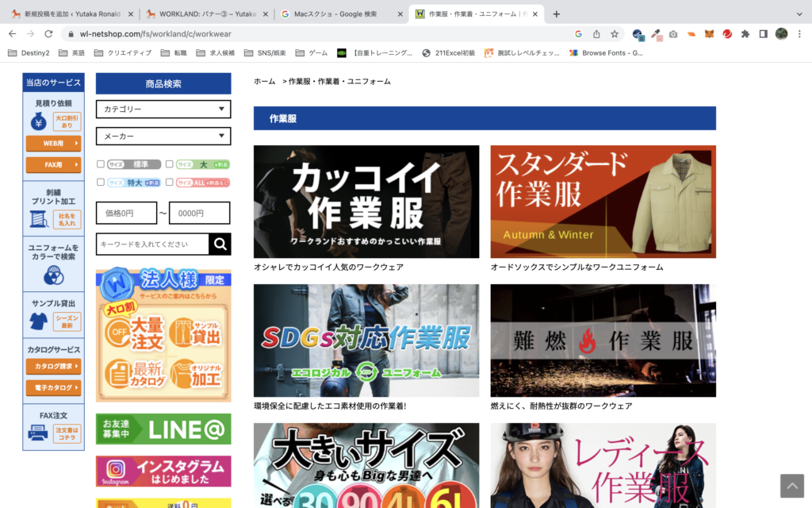Click the 電子カタログ button
812x508 pixels.
pos(53,387)
